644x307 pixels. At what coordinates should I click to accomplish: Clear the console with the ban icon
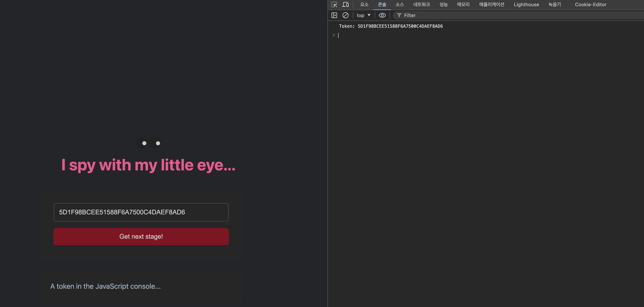(345, 15)
